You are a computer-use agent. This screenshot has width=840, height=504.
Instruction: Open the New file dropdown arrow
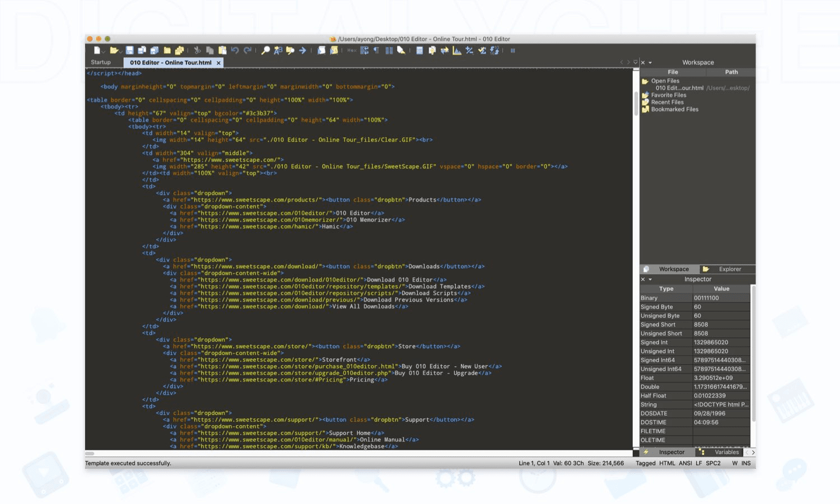(x=104, y=51)
